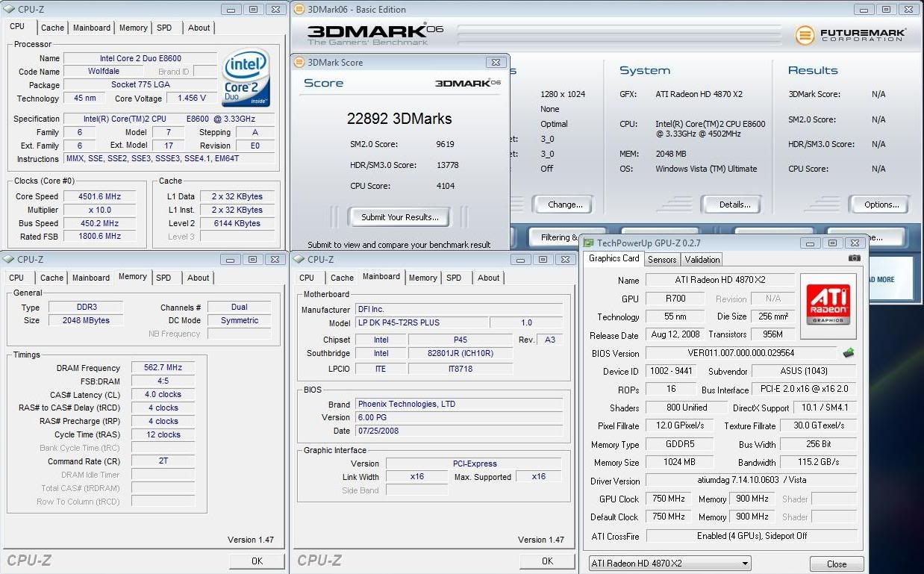Click the Intel Core 2 Duo logo

[246, 78]
